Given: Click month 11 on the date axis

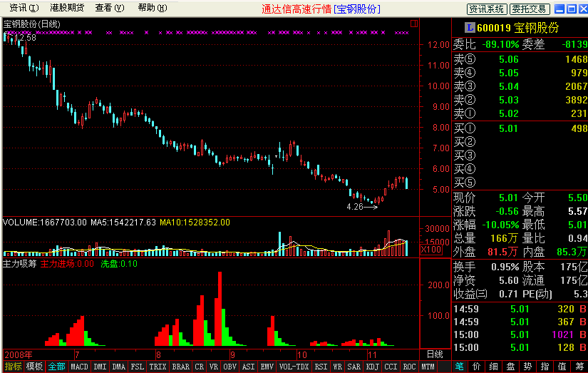Looking at the screenshot, I should point(371,354).
